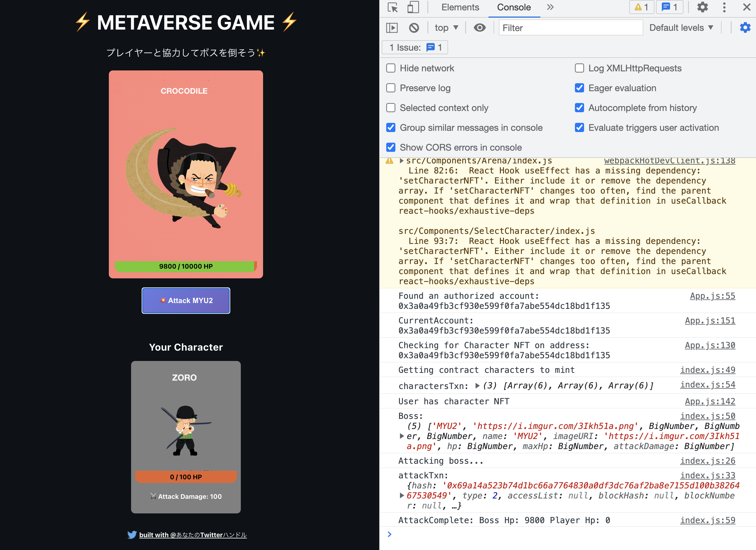Image resolution: width=756 pixels, height=550 pixels.
Task: Close the DevTools panel
Action: [747, 7]
